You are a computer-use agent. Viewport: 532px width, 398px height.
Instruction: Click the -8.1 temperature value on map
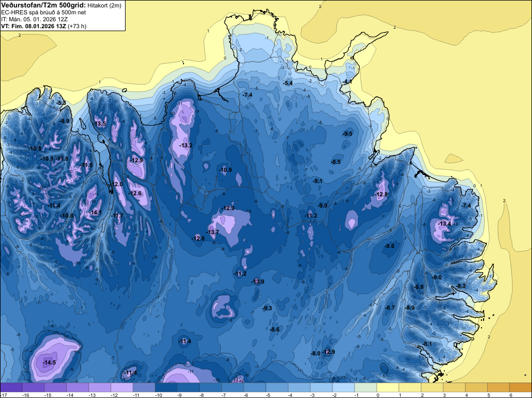coord(427,344)
